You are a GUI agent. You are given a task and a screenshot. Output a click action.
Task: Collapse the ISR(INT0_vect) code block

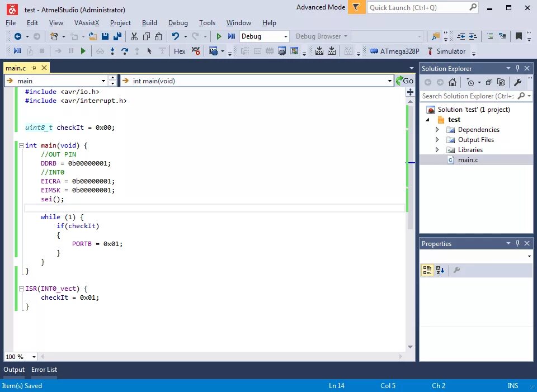point(21,289)
